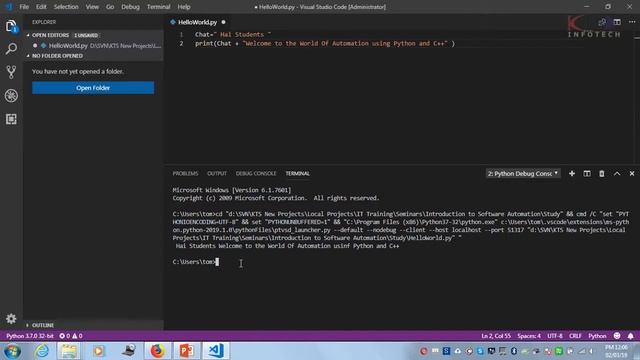This screenshot has height=360, width=640.
Task: Open Source Control view icon
Action: pos(11,72)
